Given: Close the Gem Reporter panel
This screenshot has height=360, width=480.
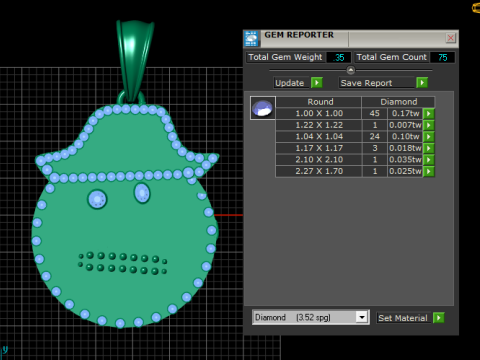Looking at the screenshot, I should tap(451, 38).
